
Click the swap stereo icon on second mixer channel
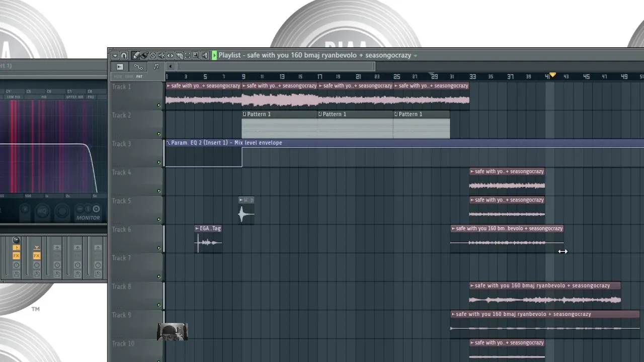point(37,248)
